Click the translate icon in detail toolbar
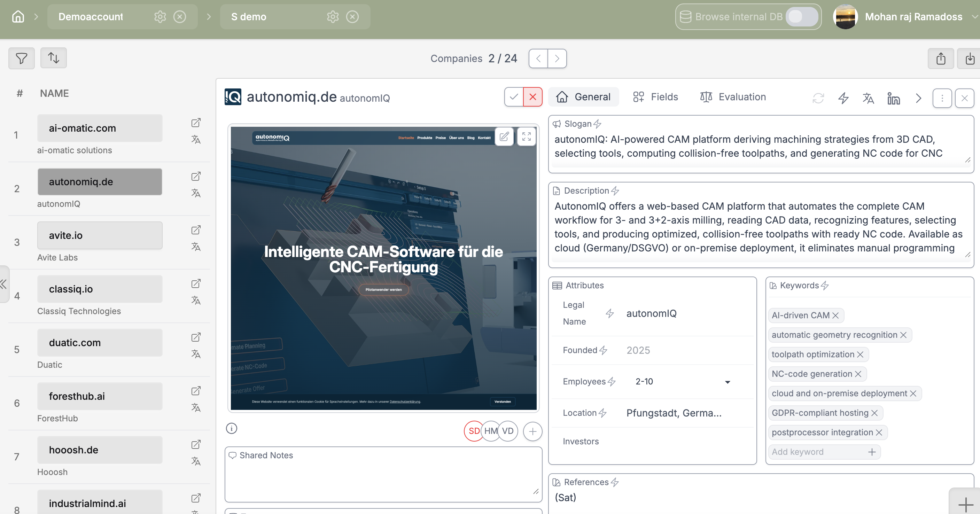 point(868,98)
